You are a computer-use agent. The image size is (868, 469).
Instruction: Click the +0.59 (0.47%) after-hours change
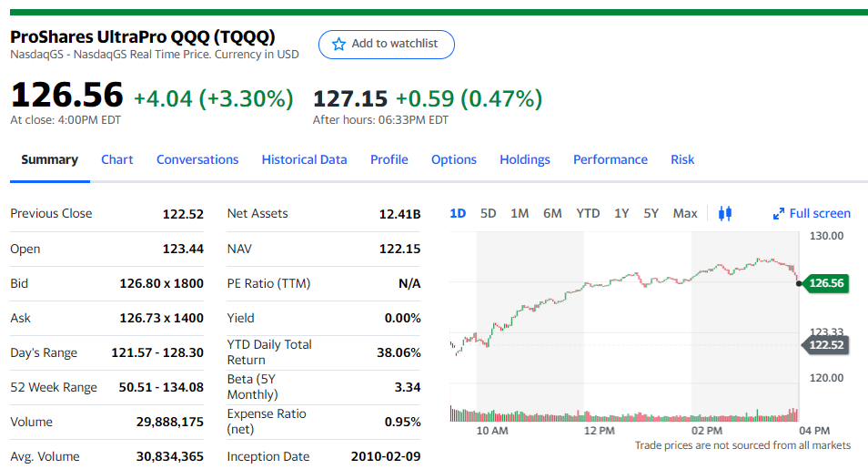469,99
